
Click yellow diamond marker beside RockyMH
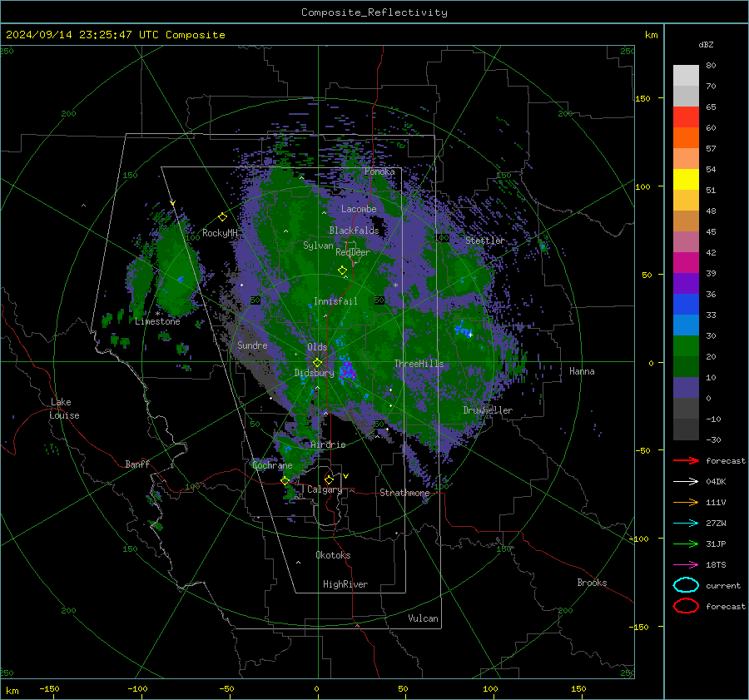(222, 217)
